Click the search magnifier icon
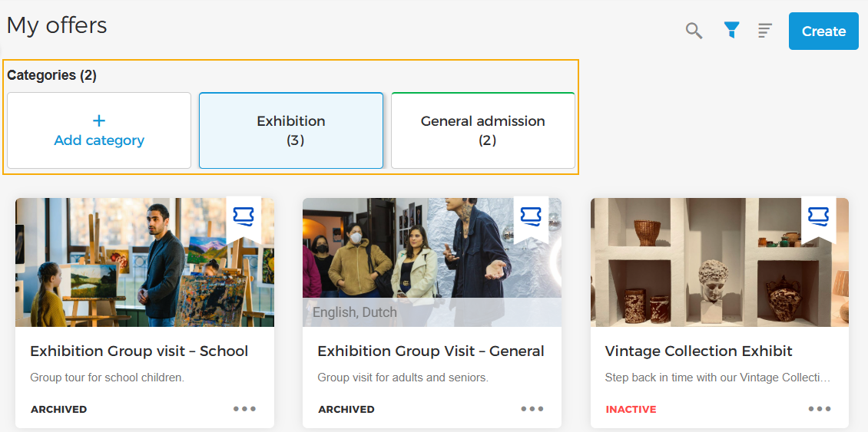This screenshot has height=432, width=868. (694, 31)
